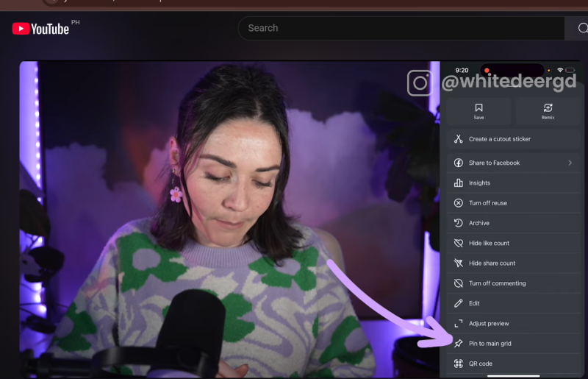Expand the Share to Facebook chevron

[x=570, y=163]
